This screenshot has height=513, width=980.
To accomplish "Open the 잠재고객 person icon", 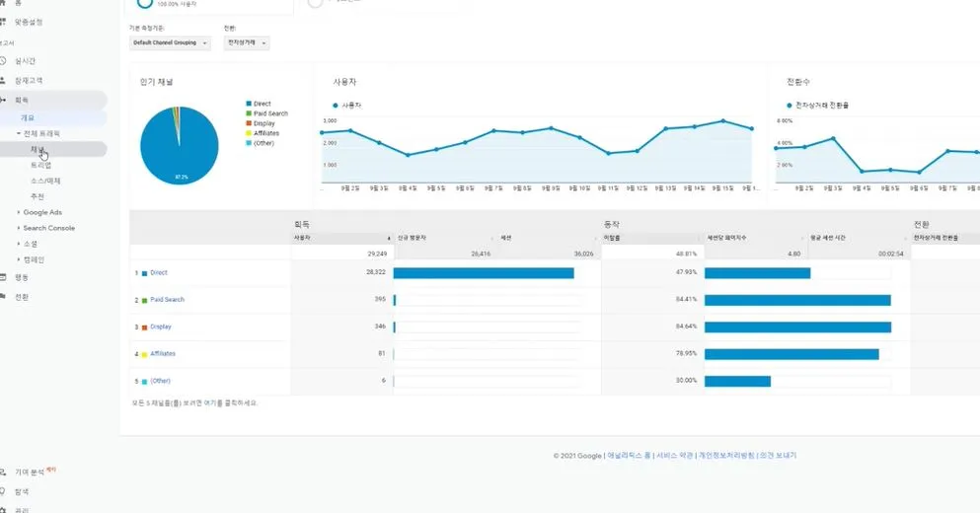I will [3, 81].
